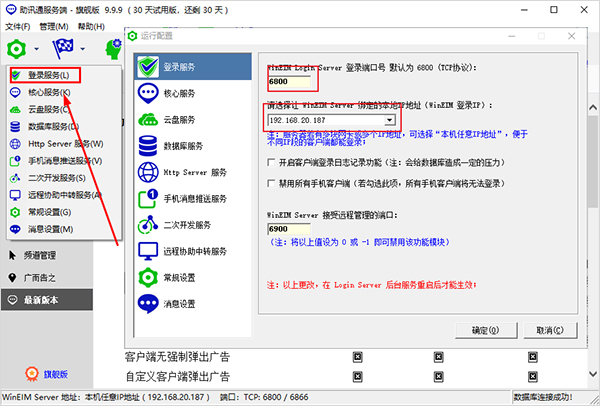Click scrollbar down arrow in main window
Viewport: 600px width, 406px height.
tap(593, 373)
